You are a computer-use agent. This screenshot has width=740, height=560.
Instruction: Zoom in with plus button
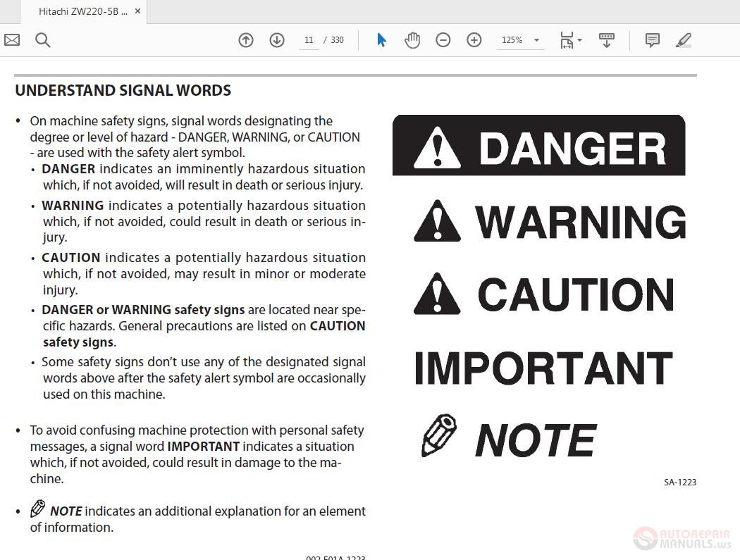[x=474, y=40]
